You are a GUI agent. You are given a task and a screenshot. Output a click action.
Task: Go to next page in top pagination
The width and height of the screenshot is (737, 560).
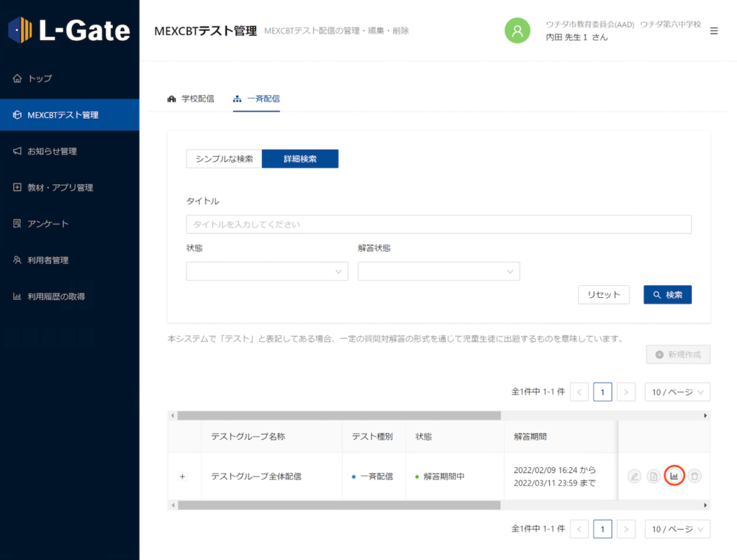[x=626, y=392]
